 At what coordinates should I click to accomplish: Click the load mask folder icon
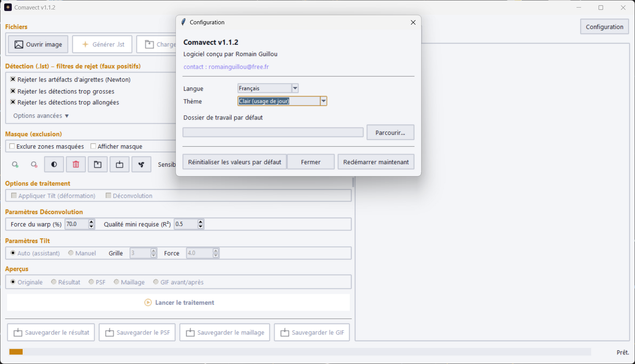98,164
